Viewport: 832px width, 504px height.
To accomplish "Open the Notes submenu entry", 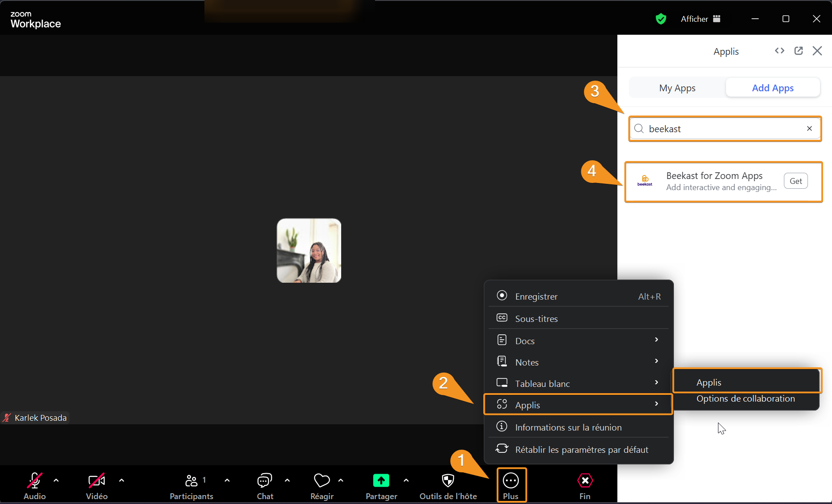I will 579,362.
